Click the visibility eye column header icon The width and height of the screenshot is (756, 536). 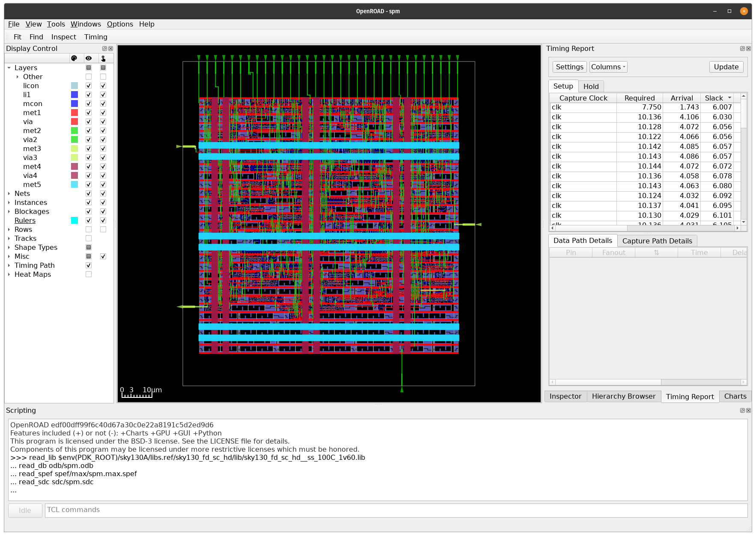89,58
